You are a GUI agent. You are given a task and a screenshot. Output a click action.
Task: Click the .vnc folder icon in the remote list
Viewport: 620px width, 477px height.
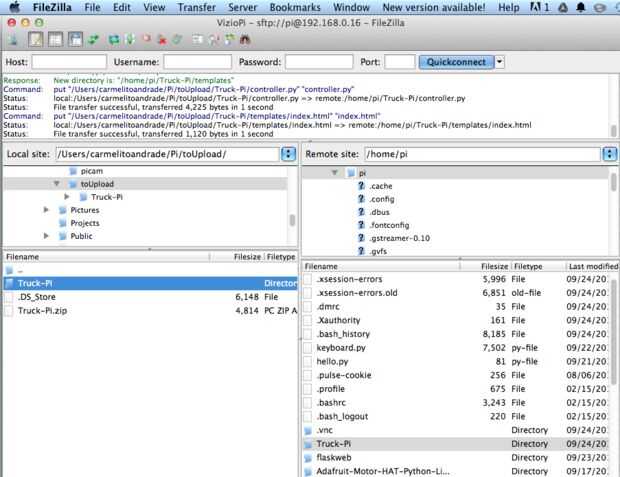tap(308, 430)
